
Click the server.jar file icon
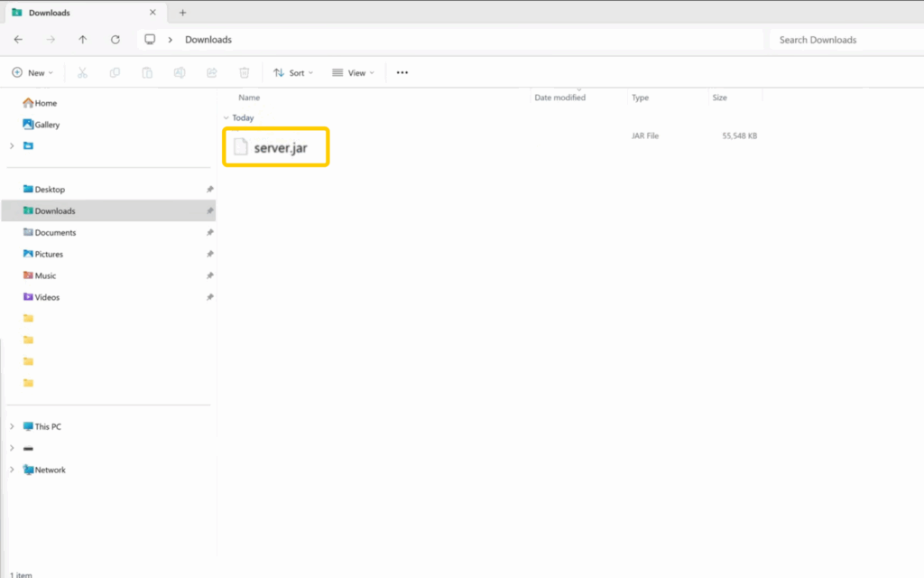point(240,147)
